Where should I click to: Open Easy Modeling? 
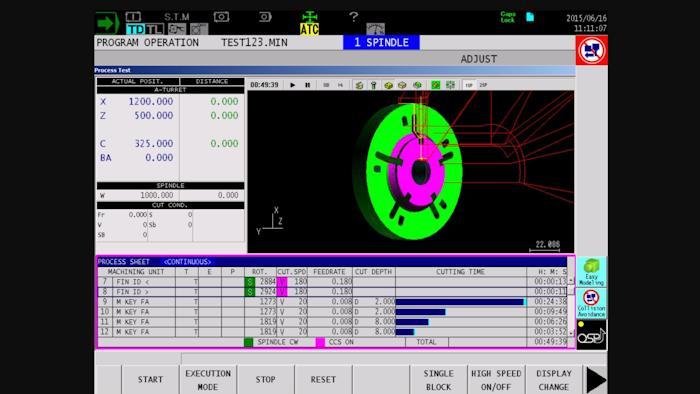592,272
